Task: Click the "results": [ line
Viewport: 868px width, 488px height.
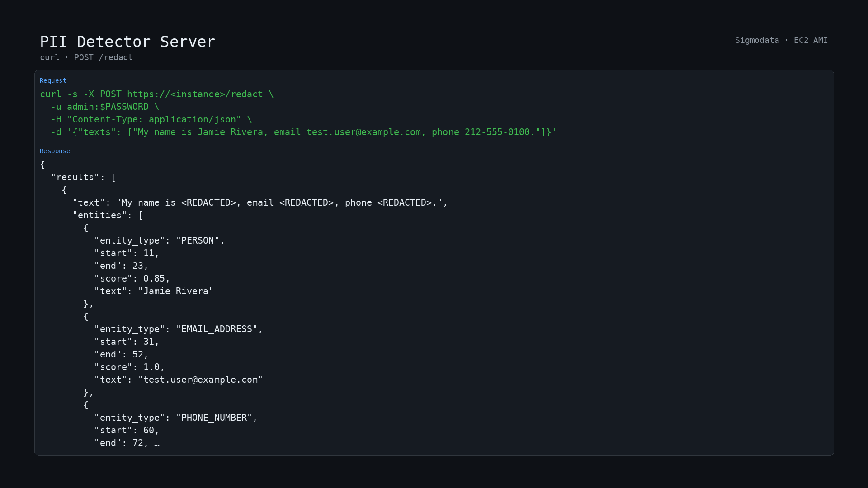Action: [x=83, y=177]
